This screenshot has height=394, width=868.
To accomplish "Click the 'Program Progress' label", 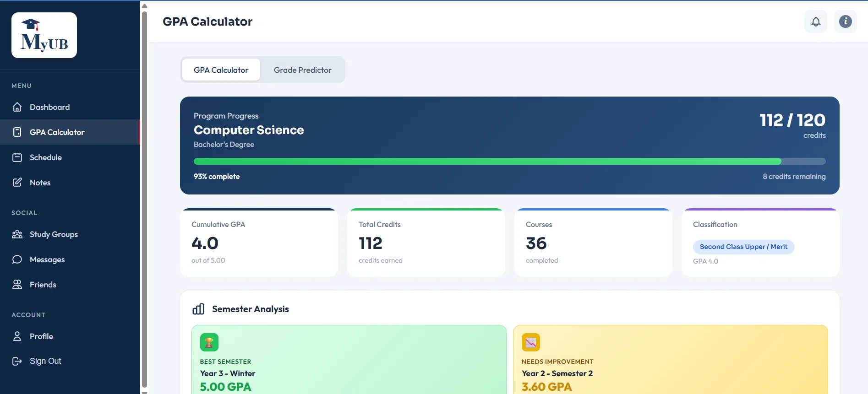I will point(226,116).
